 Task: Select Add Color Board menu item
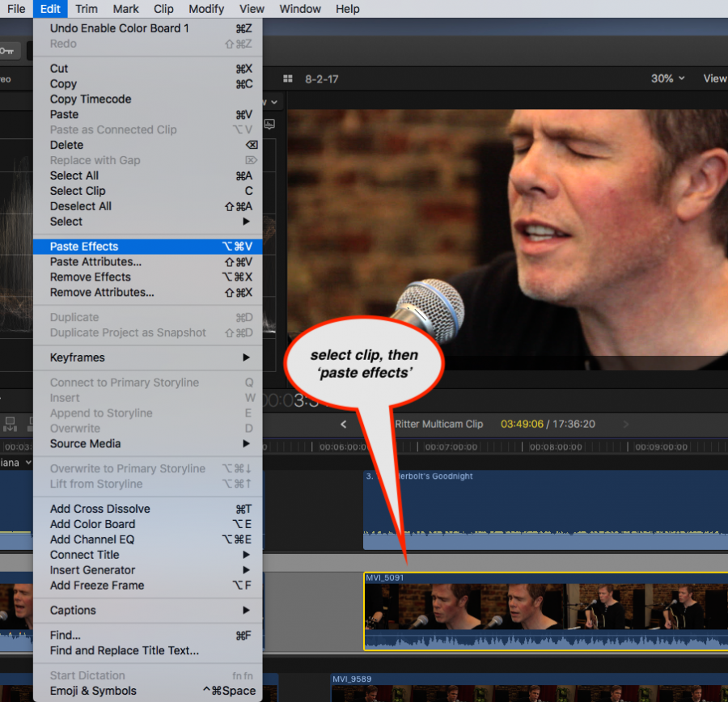pyautogui.click(x=92, y=524)
